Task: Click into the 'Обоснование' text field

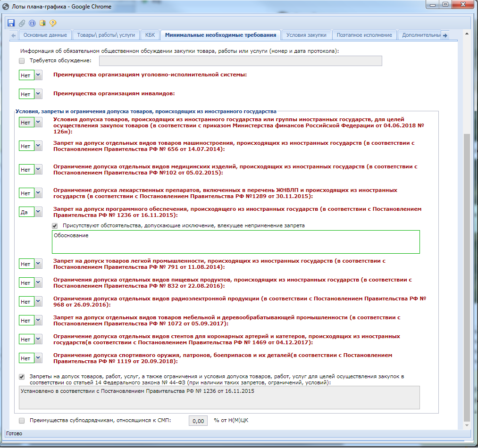Action: [235, 242]
